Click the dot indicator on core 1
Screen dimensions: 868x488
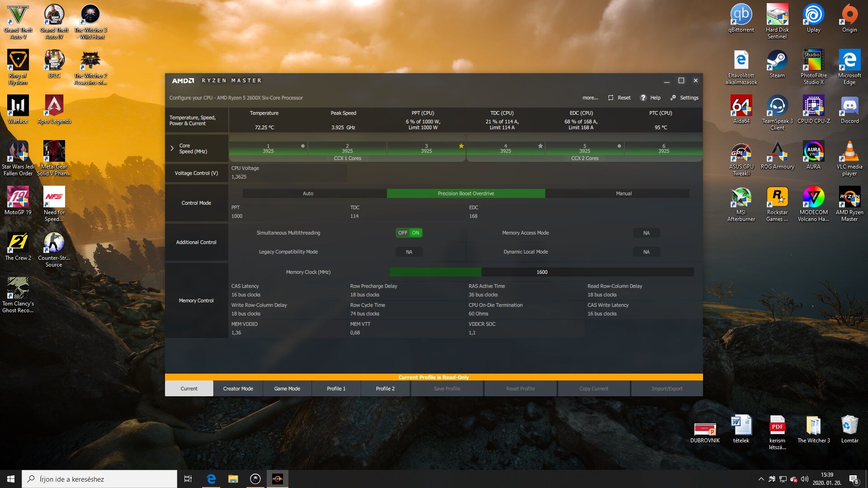[x=303, y=146]
